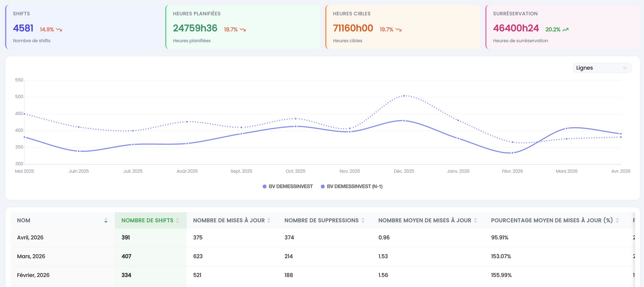
Task: Select the Avril, 2026 table row
Action: (323, 237)
